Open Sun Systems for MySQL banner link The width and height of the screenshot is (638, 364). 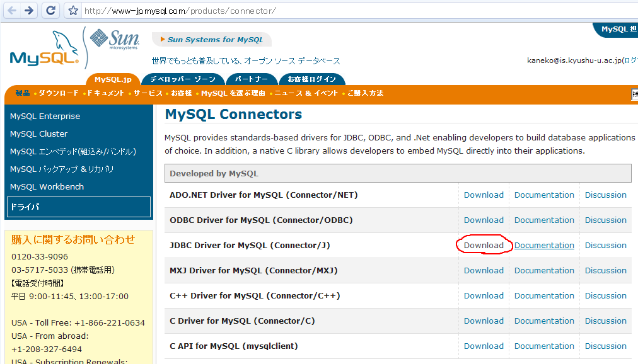pyautogui.click(x=212, y=40)
